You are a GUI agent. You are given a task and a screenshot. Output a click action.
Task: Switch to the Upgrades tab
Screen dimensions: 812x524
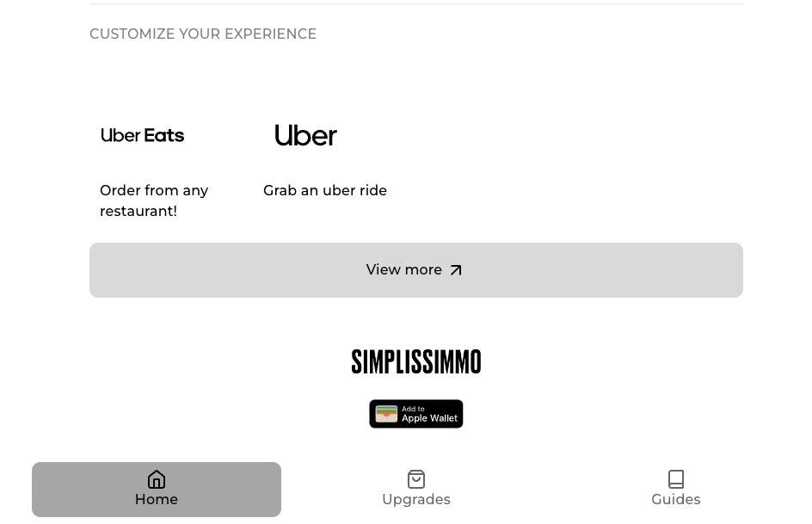416,490
